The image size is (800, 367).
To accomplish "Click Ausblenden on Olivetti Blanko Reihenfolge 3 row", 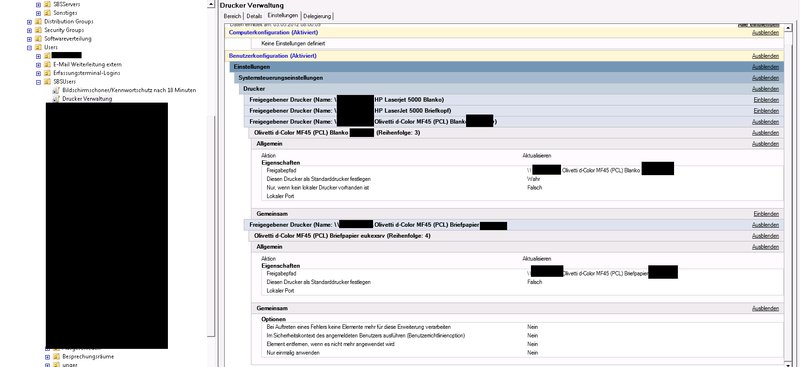I will tap(765, 133).
